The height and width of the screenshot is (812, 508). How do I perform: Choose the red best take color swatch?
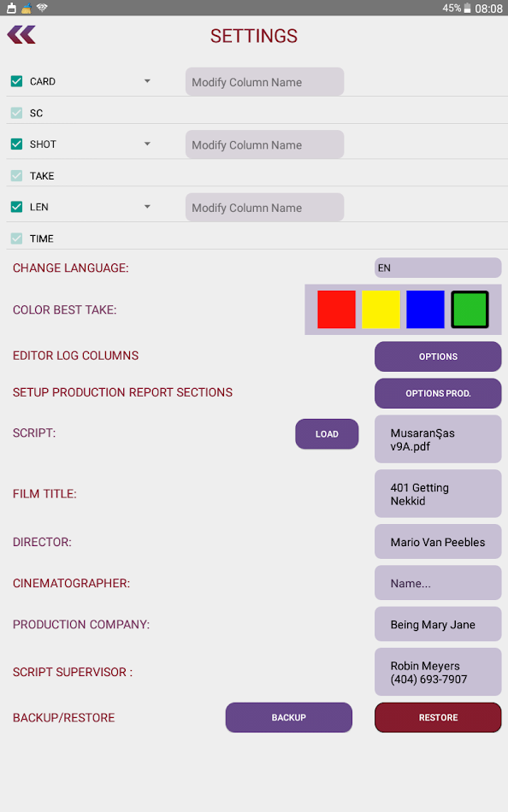pos(336,309)
